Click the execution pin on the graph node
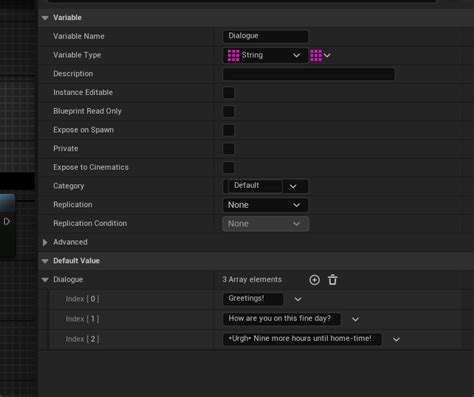The width and height of the screenshot is (474, 397). pos(7,222)
